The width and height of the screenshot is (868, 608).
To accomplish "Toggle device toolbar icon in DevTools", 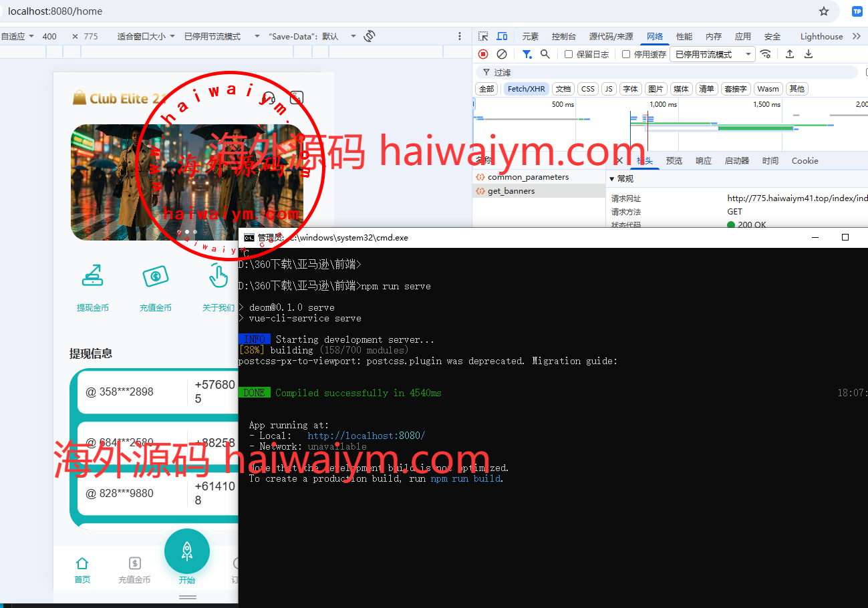I will point(502,36).
